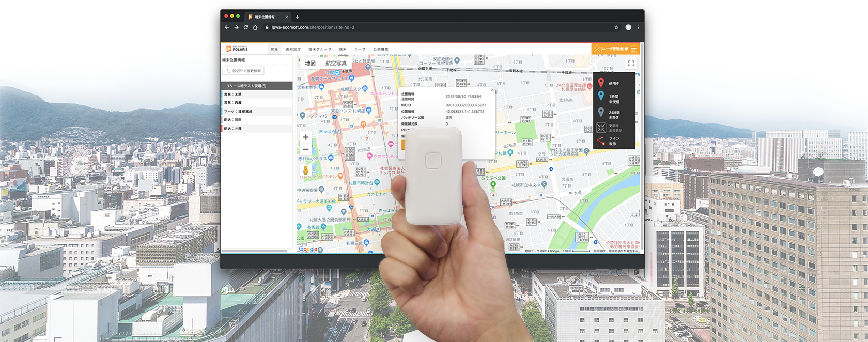Go back with the browser back arrow

click(227, 27)
